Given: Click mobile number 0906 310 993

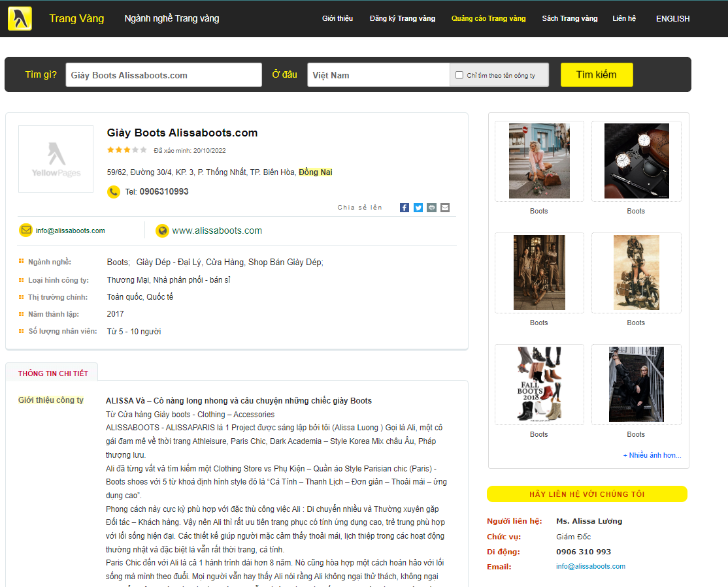Looking at the screenshot, I should [x=584, y=551].
